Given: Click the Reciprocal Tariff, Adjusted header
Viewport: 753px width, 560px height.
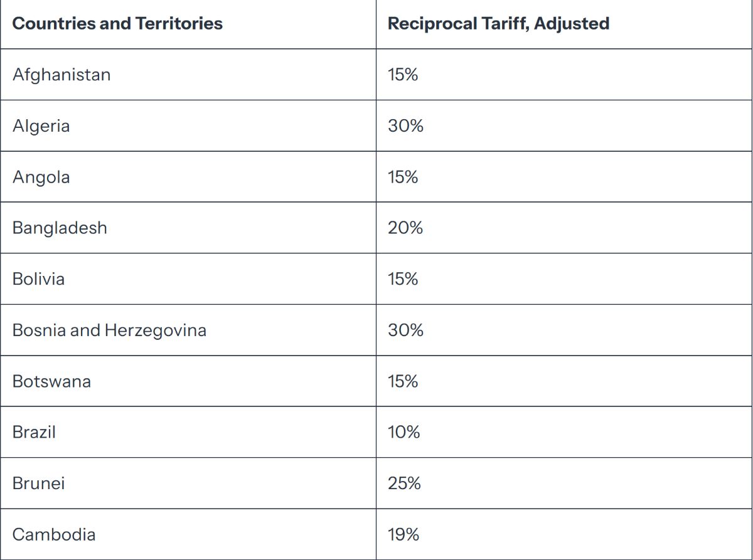Looking at the screenshot, I should (x=498, y=24).
